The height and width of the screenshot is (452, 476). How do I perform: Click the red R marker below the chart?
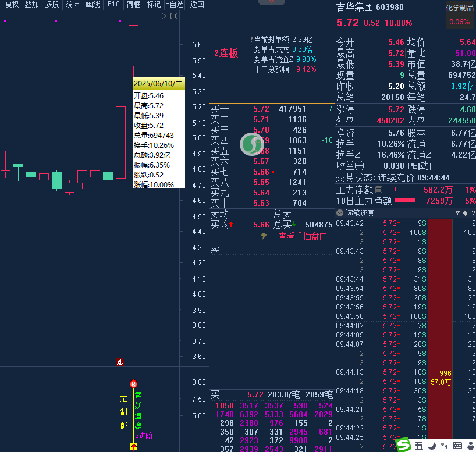[133, 384]
